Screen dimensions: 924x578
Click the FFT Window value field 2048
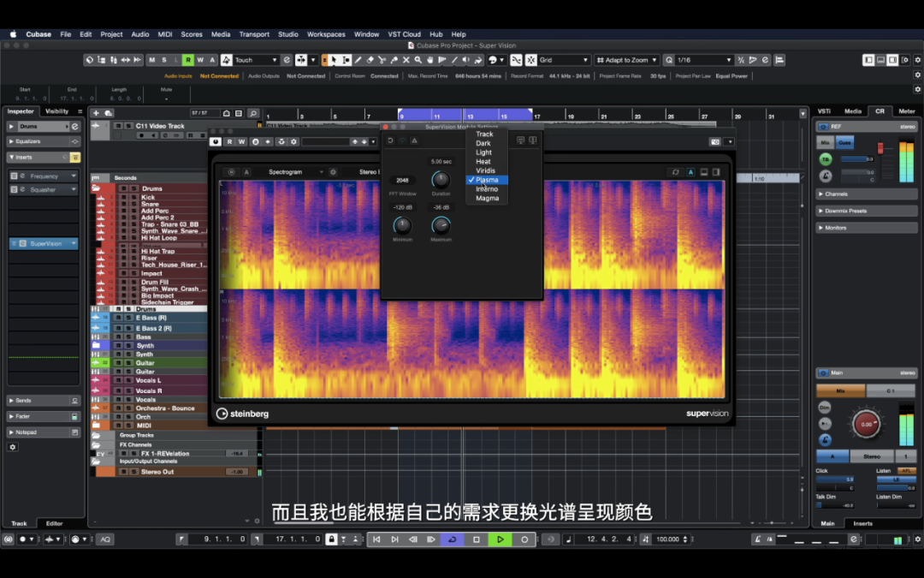click(402, 181)
